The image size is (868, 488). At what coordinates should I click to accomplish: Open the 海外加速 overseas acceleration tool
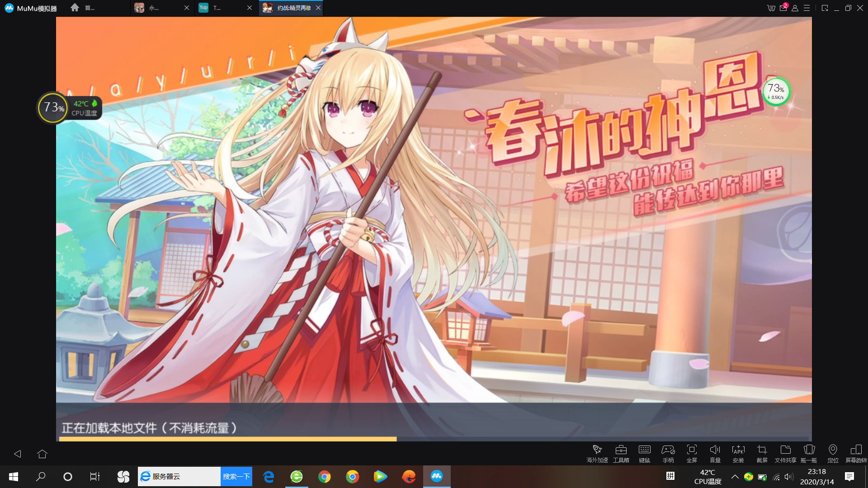597,454
